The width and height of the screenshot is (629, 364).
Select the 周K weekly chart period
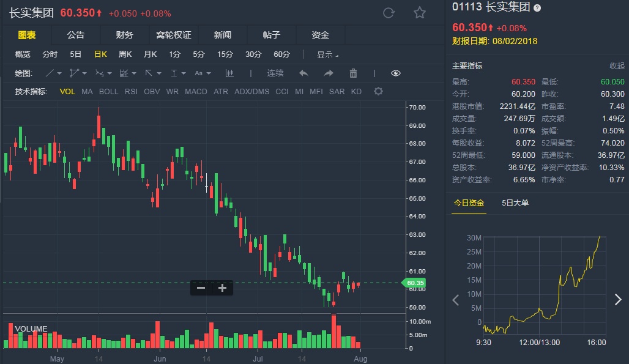(125, 54)
